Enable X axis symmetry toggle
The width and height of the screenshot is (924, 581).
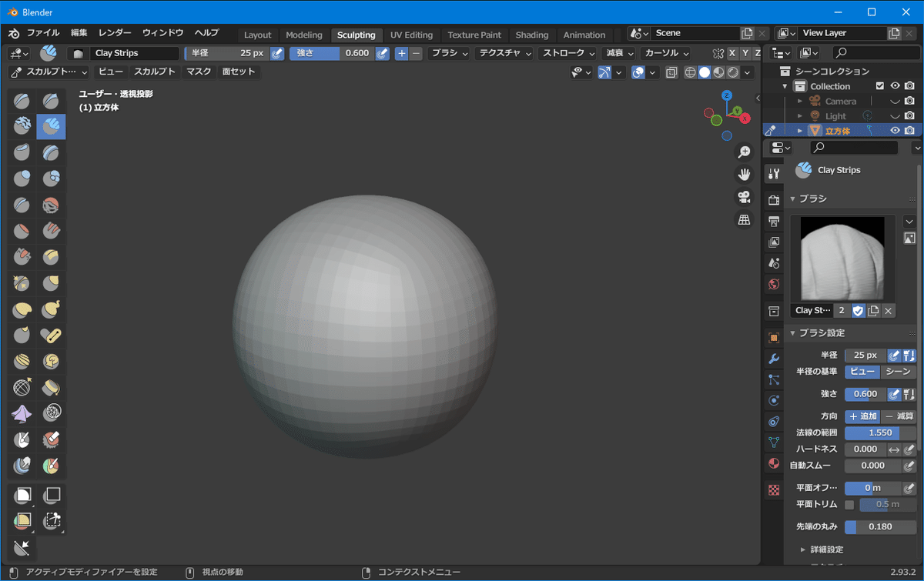pyautogui.click(x=732, y=53)
